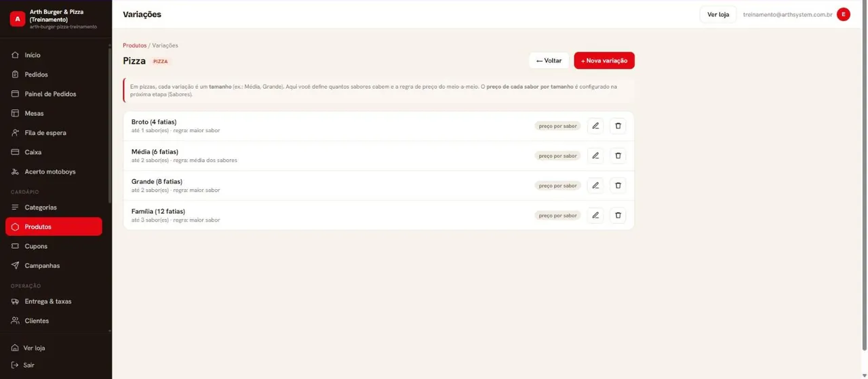
Task: Go to Pedidos menu item
Action: [x=54, y=75]
